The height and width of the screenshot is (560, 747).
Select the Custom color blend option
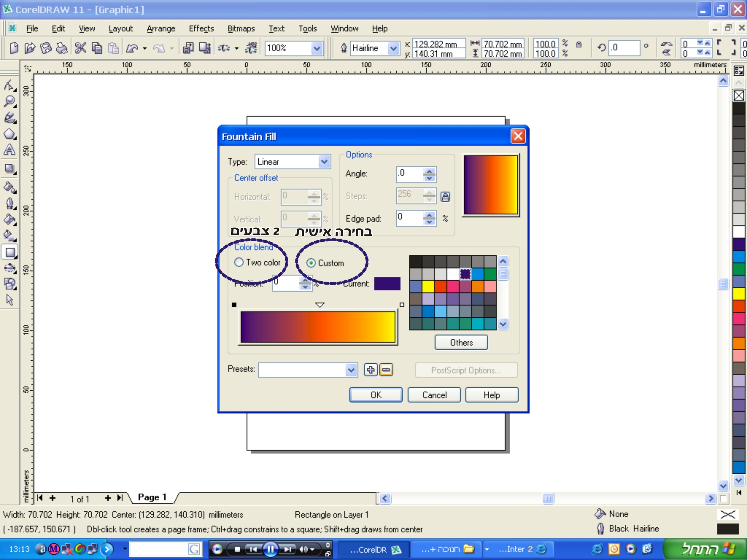pos(311,263)
